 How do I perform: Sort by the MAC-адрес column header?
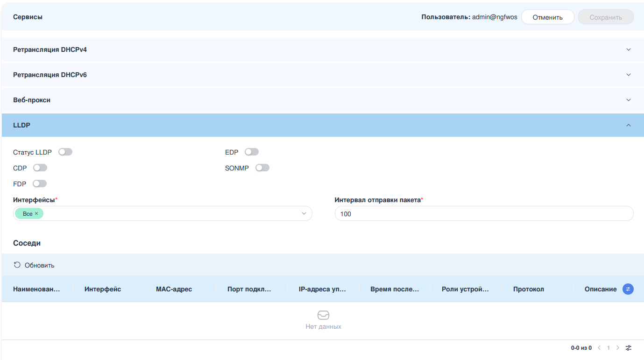[x=174, y=289]
